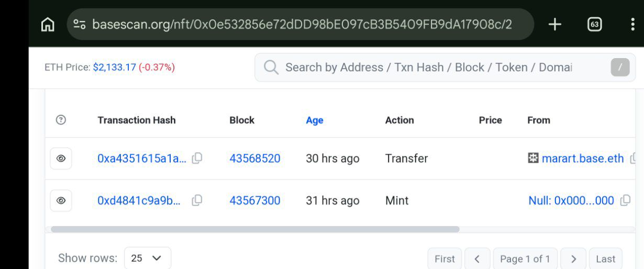The image size is (644, 269).
Task: Open the marart.base.eth address
Action: [x=582, y=158]
